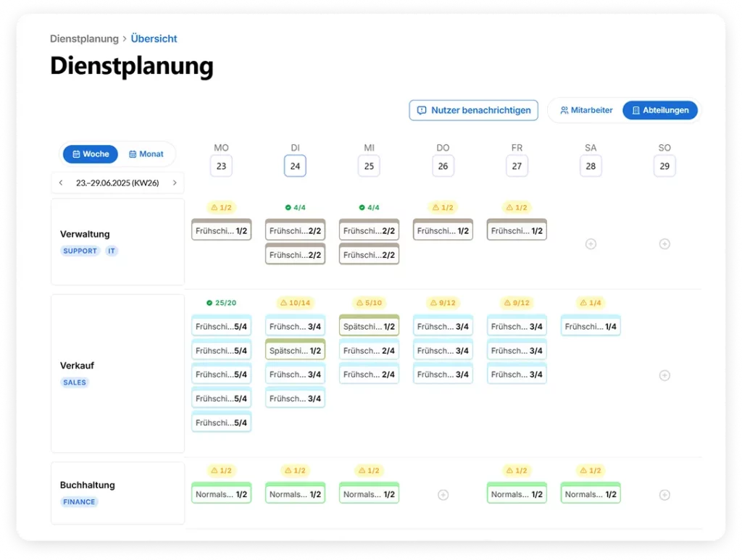Open Verkauf department row

[118, 374]
